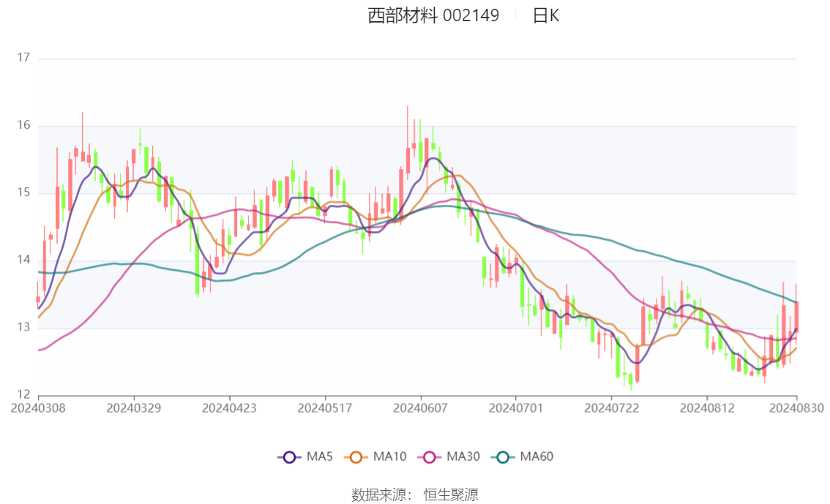Toggle the MA10 legend item
Image resolution: width=830 pixels, height=504 pixels.
375,456
